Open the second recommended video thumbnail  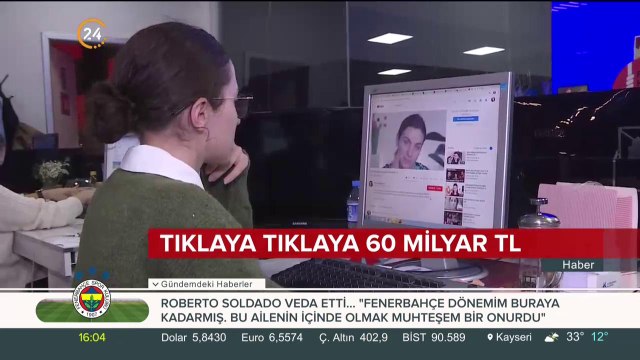point(456,176)
